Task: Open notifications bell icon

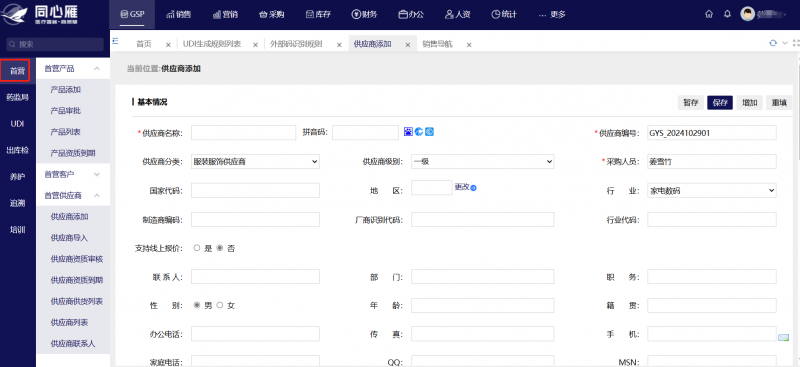Action: (728, 14)
